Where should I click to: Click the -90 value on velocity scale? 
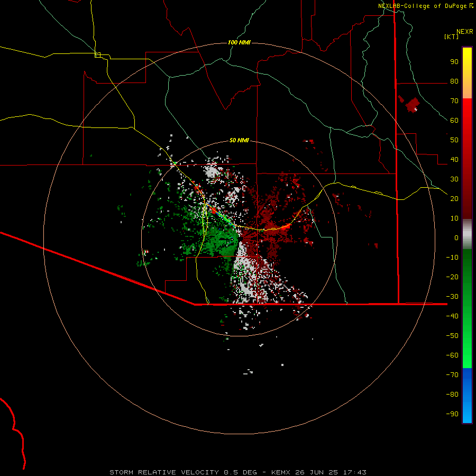[x=452, y=414]
